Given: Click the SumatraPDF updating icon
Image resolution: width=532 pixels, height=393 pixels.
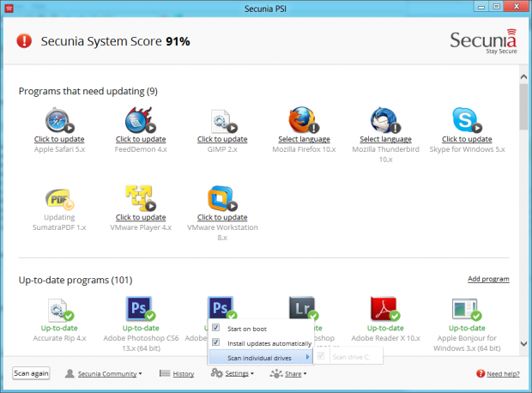Looking at the screenshot, I should 59,199.
